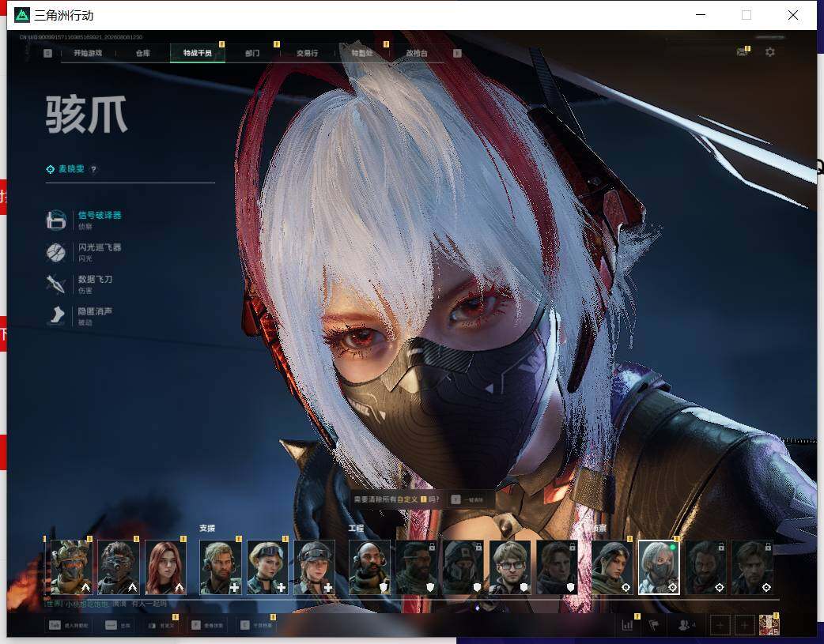The image size is (824, 644).
Task: Open the bar-chart stats icon at bottom right
Action: tap(627, 625)
